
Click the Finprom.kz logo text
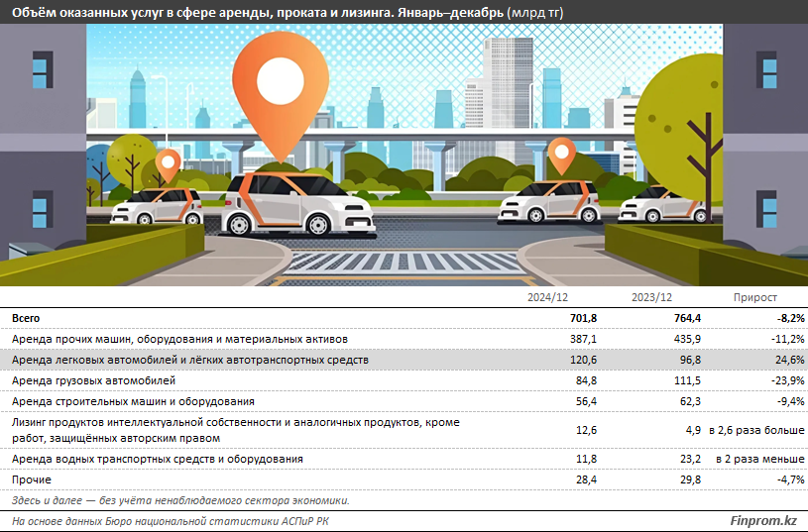[763, 521]
